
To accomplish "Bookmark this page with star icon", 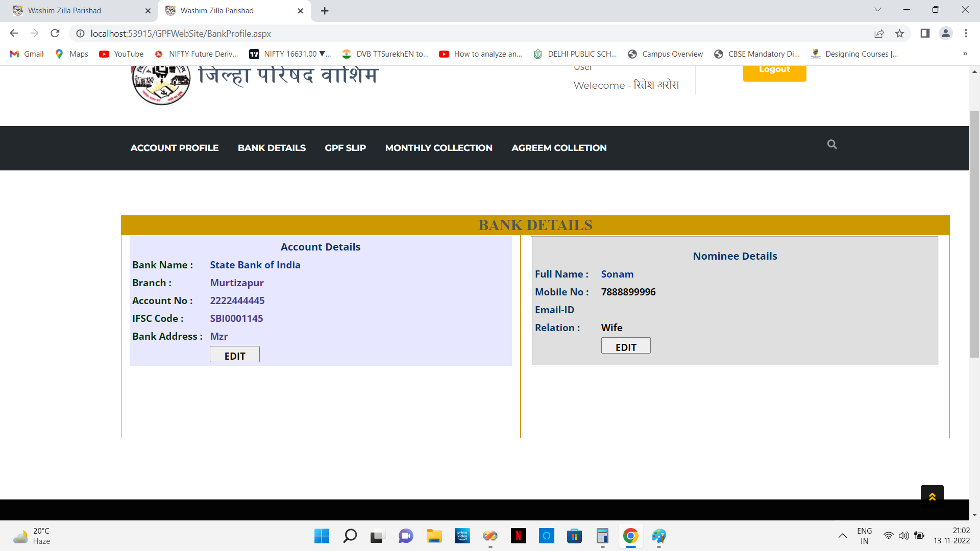I will (899, 34).
